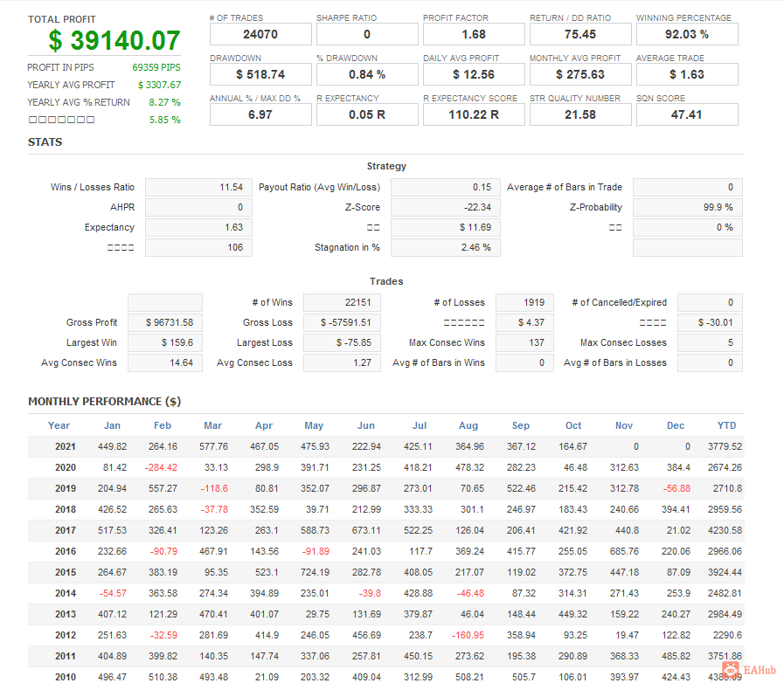Select the 2019 Dec loss -56.88
Screen dimensions: 784x683
676,488
